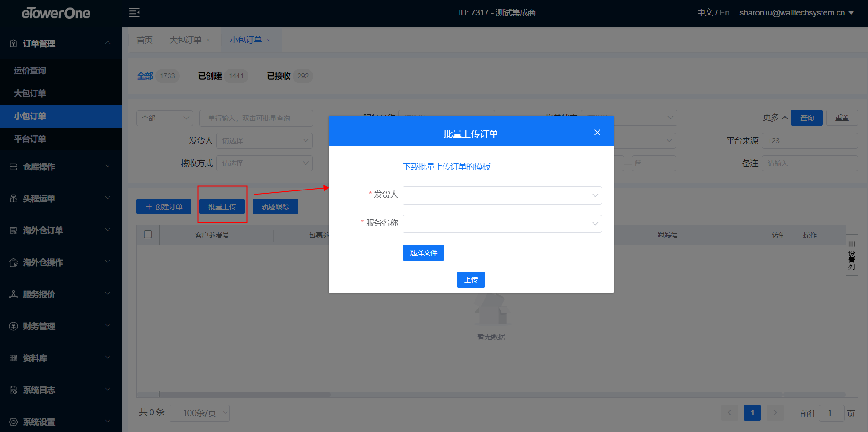This screenshot has height=432, width=868.
Task: Show 全部 1733 orders status tab
Action: point(158,76)
